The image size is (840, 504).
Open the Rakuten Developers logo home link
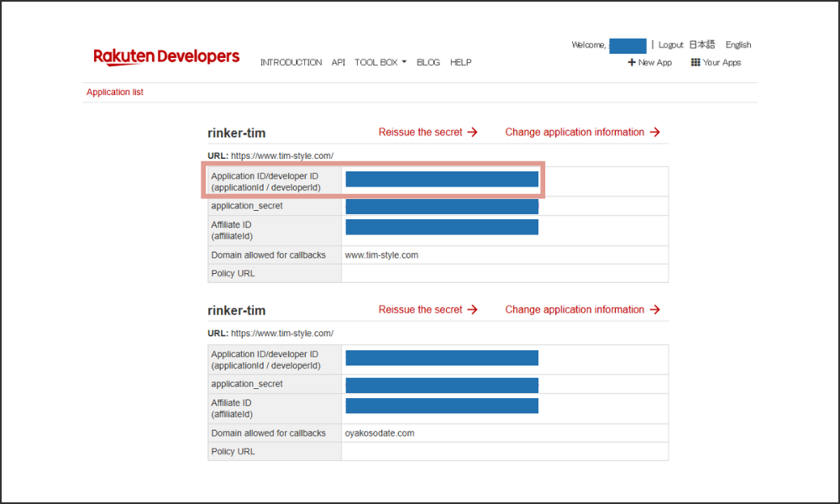166,57
